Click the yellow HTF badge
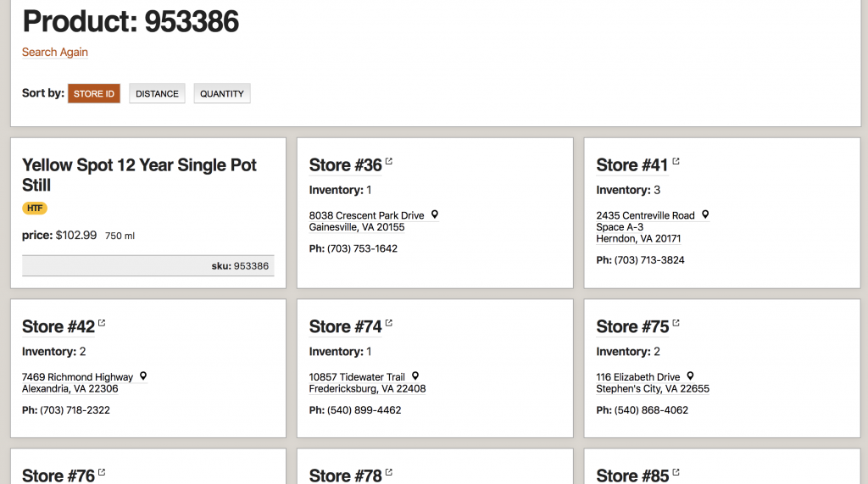 pos(35,209)
